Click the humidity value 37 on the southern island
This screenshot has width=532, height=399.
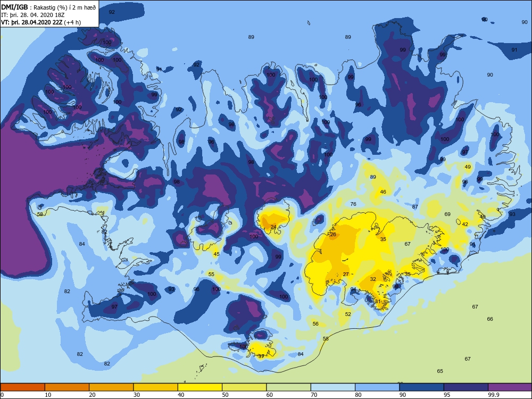point(261,356)
